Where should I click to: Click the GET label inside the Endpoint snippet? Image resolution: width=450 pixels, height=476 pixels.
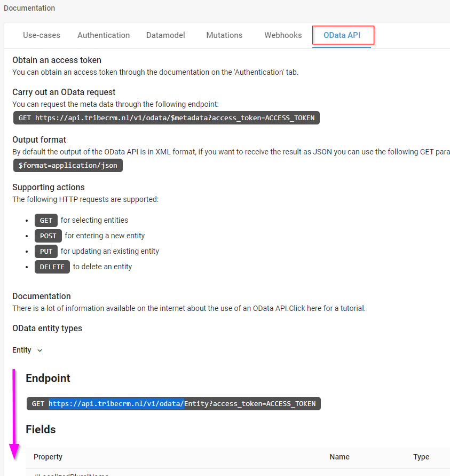[38, 403]
